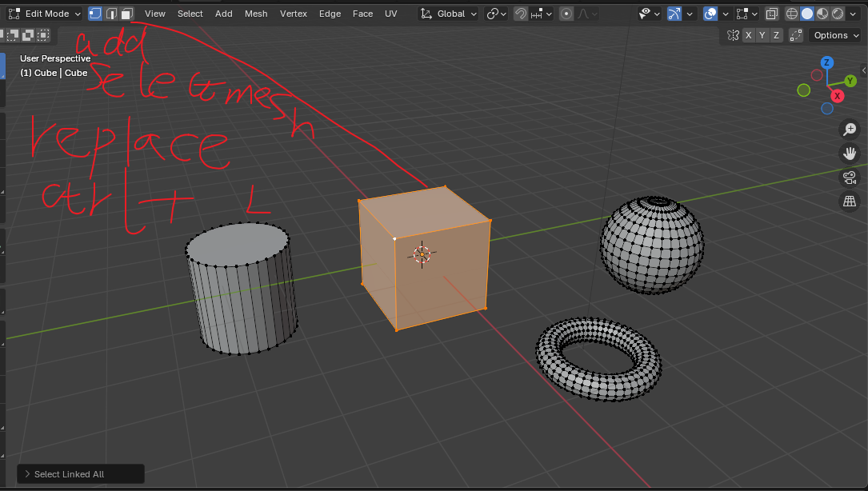This screenshot has width=868, height=491.
Task: Toggle proportional editing
Action: click(566, 14)
